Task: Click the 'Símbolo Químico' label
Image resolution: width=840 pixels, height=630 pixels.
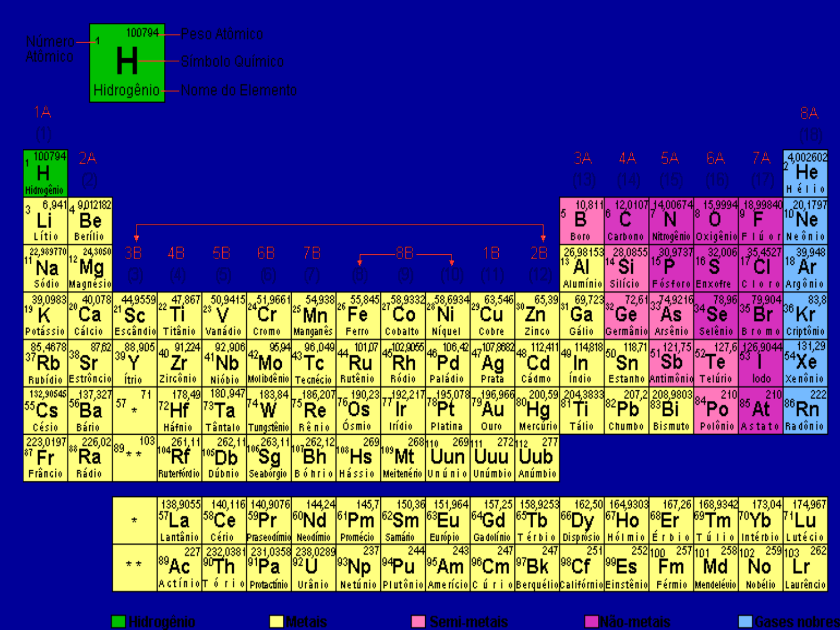Action: 232,62
